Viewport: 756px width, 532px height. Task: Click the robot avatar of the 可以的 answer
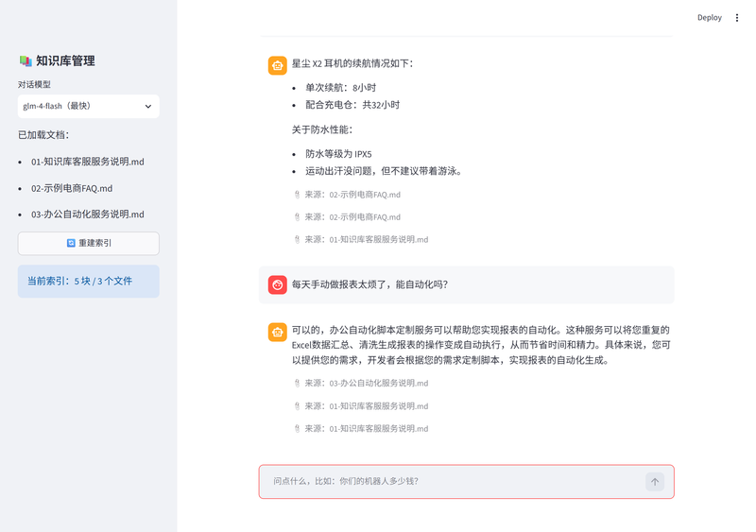(x=277, y=333)
